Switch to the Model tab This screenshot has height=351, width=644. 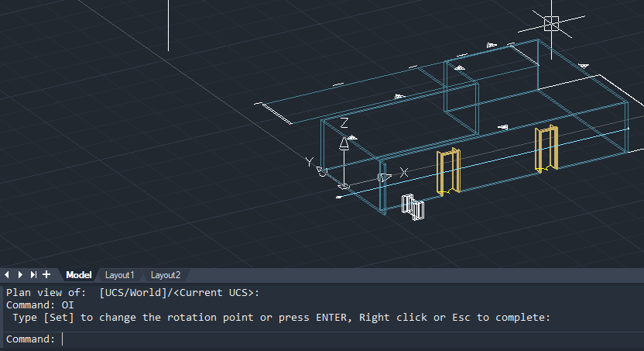78,275
